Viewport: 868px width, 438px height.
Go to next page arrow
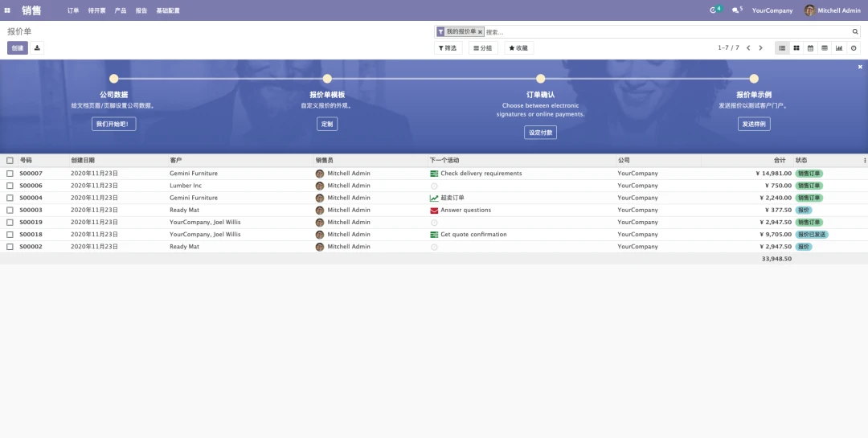click(x=760, y=48)
